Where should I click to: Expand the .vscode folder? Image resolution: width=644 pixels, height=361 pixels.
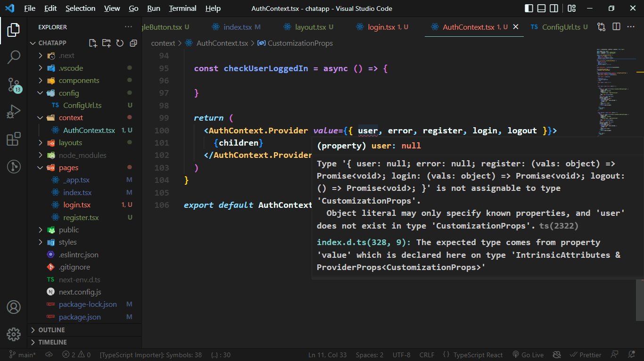pyautogui.click(x=41, y=68)
